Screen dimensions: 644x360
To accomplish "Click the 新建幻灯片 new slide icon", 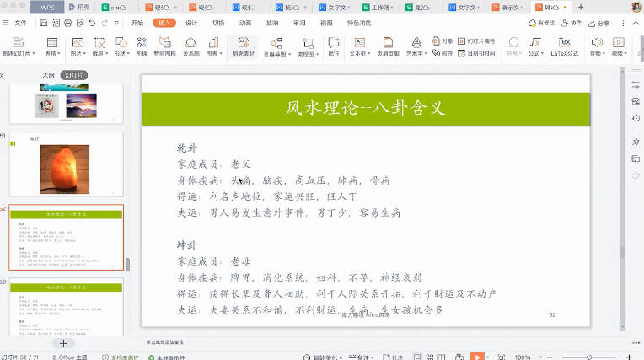I will tap(19, 42).
